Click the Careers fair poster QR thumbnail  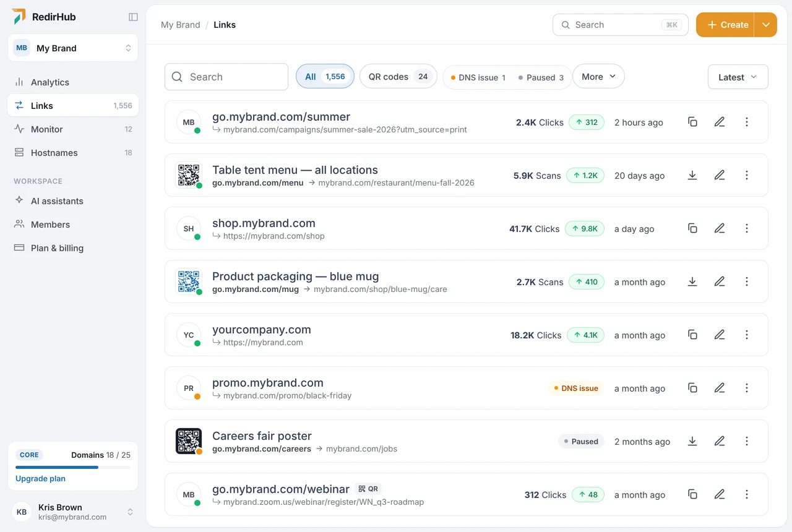189,441
